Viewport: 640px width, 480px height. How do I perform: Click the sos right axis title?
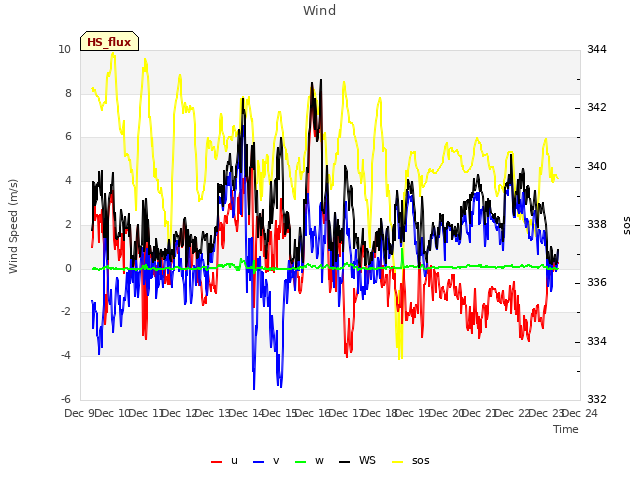[x=627, y=226]
